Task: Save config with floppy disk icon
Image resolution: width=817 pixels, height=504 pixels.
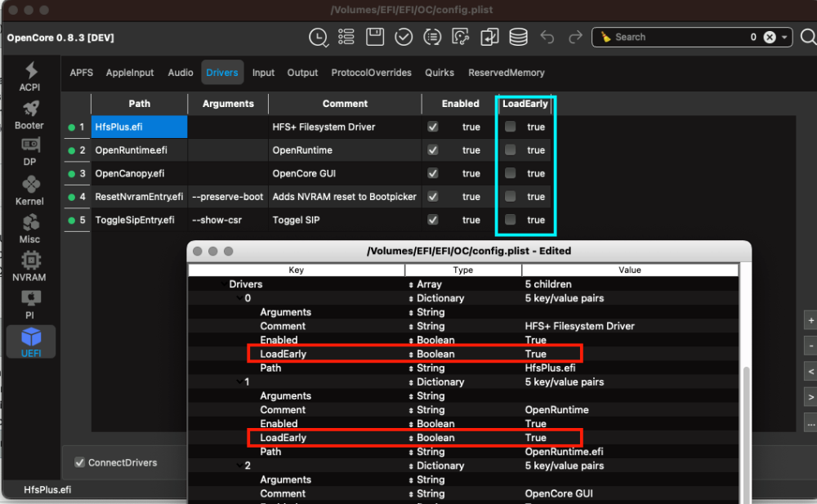Action: point(375,37)
